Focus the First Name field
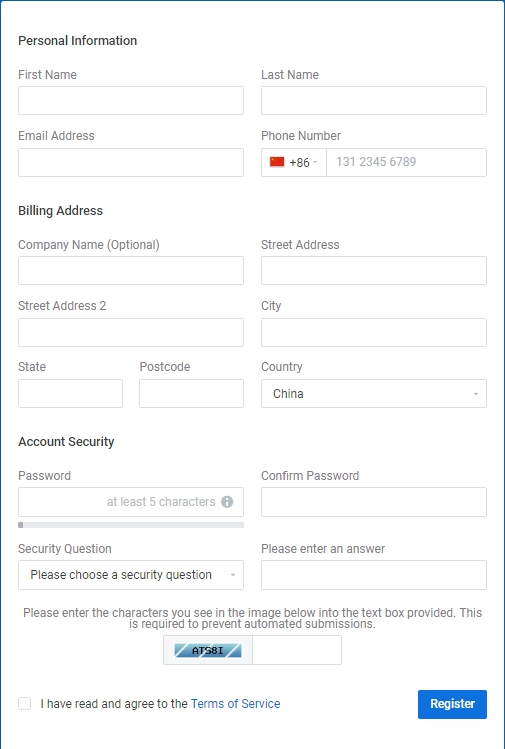 click(x=131, y=100)
